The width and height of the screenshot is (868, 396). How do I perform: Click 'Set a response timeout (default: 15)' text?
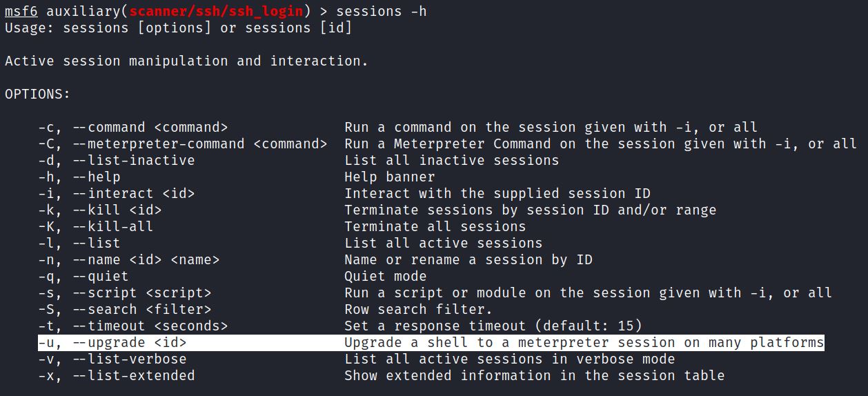(493, 326)
